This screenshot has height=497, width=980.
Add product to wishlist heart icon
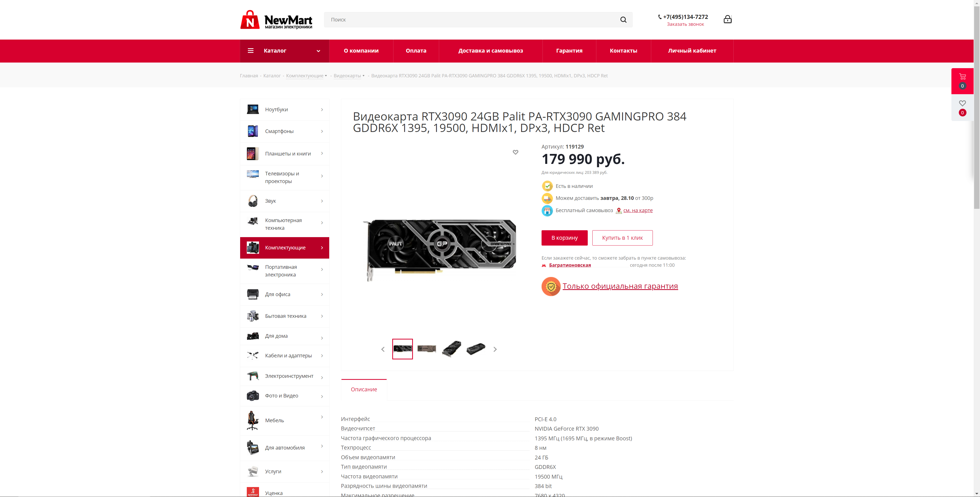click(516, 152)
